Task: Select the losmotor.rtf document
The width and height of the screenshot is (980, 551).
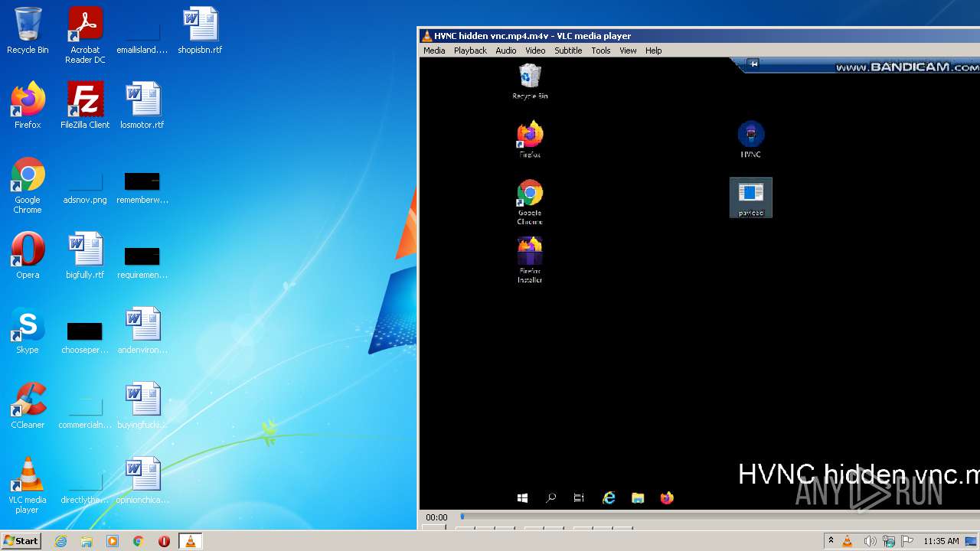Action: 142,106
